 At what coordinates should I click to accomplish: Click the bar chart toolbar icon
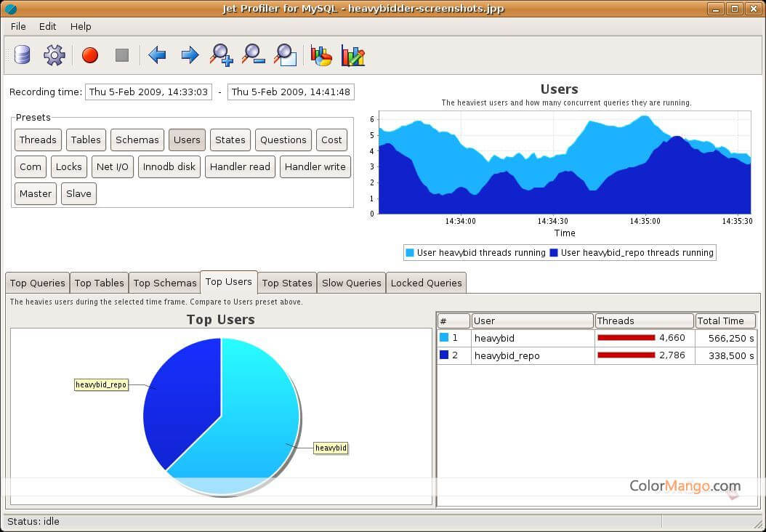click(x=353, y=55)
